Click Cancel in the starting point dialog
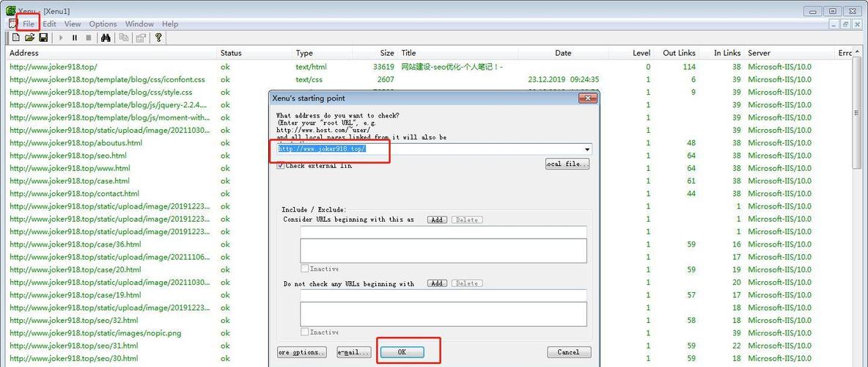 tap(569, 352)
